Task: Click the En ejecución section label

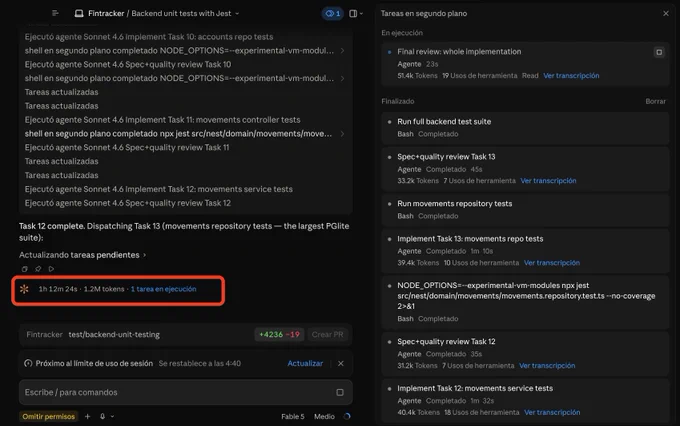Action: click(402, 33)
